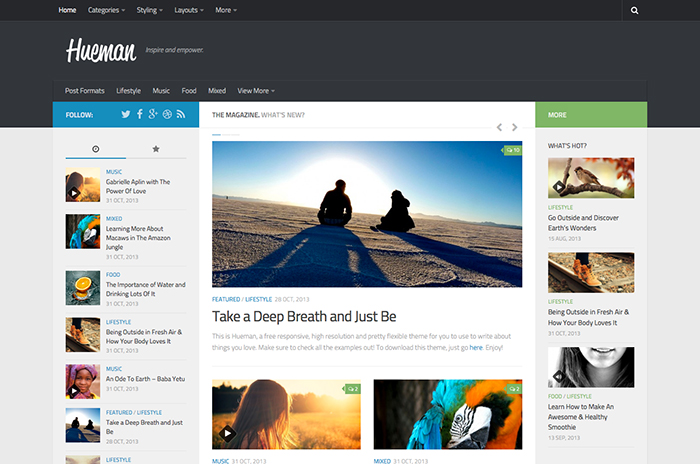Open the search icon in top bar
Viewport: 700px width, 464px height.
point(634,10)
